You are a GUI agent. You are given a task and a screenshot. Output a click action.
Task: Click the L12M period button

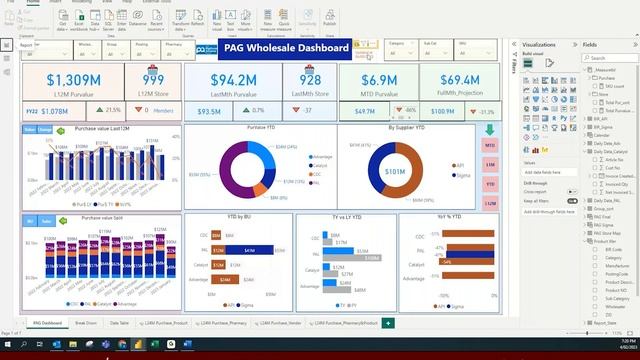490,203
